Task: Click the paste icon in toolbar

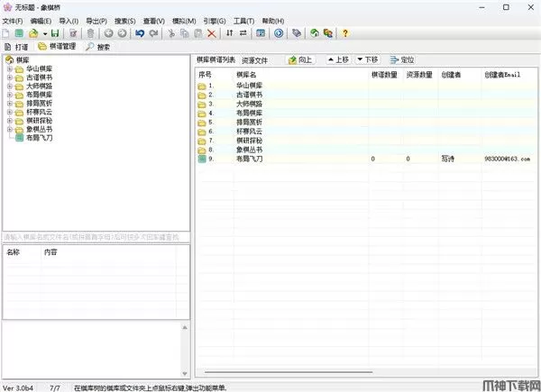Action: 198,33
